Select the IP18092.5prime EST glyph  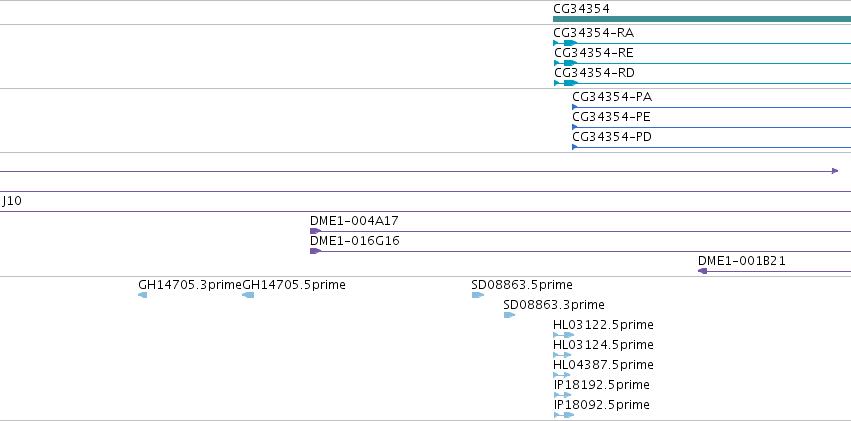[564, 415]
